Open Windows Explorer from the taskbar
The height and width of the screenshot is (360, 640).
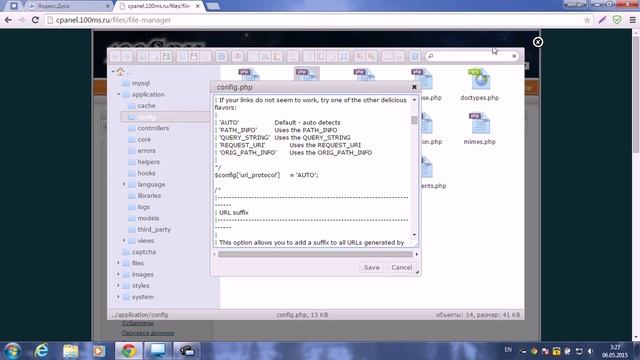pos(71,351)
